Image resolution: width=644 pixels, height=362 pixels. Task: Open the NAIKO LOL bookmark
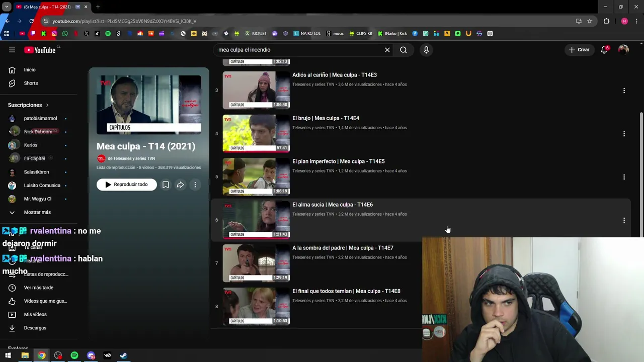[307, 34]
